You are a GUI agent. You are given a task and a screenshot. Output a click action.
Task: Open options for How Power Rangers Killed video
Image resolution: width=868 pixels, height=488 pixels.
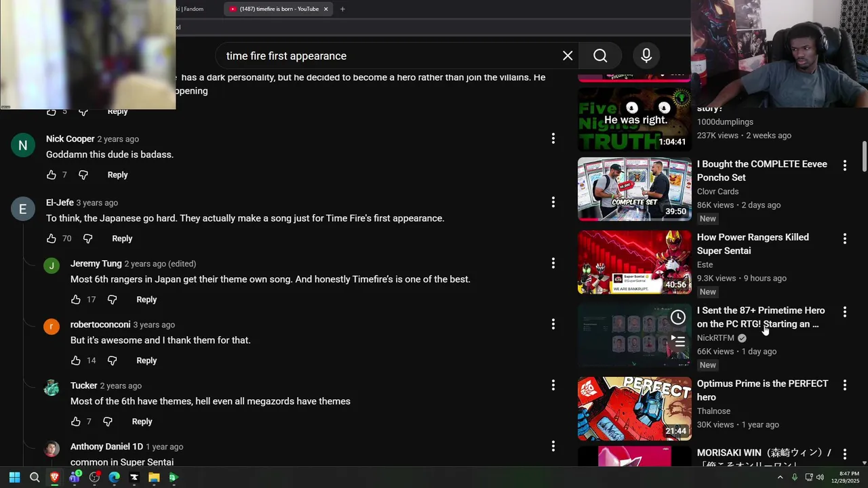tap(845, 239)
